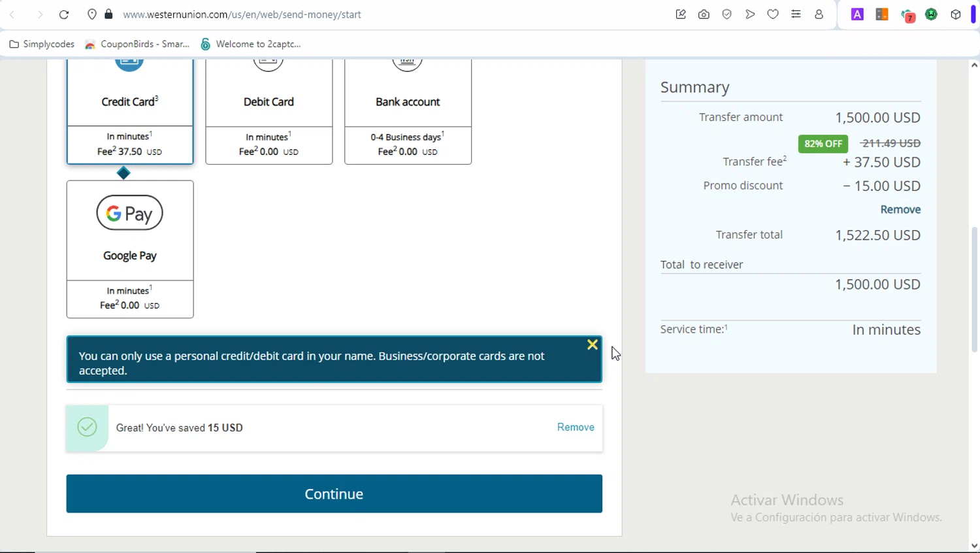Bookmark the page with the heart icon

pyautogui.click(x=773, y=14)
